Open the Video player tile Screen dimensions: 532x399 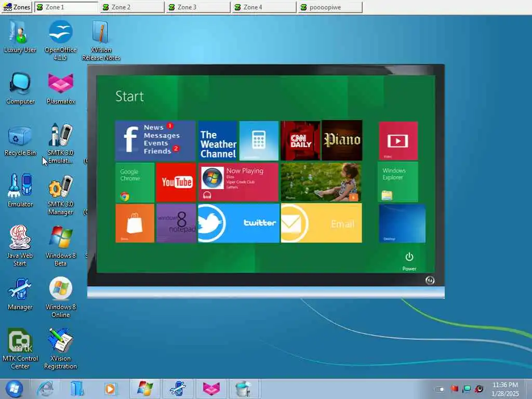click(x=398, y=141)
